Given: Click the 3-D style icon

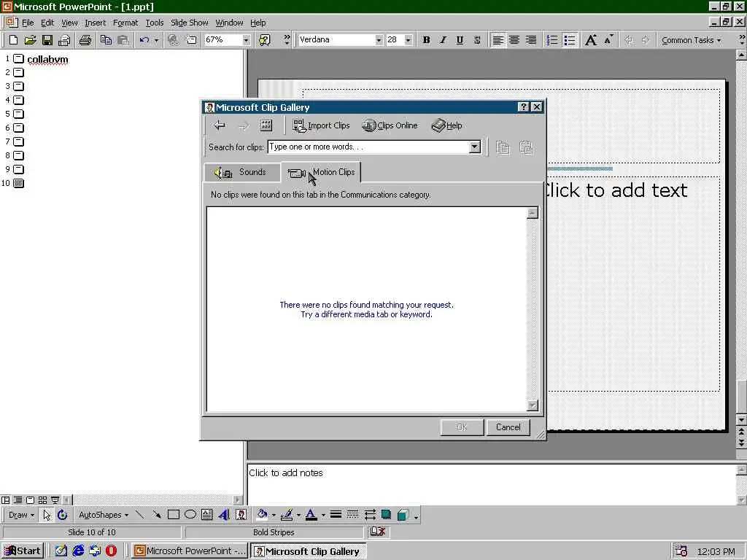Looking at the screenshot, I should click(x=403, y=515).
